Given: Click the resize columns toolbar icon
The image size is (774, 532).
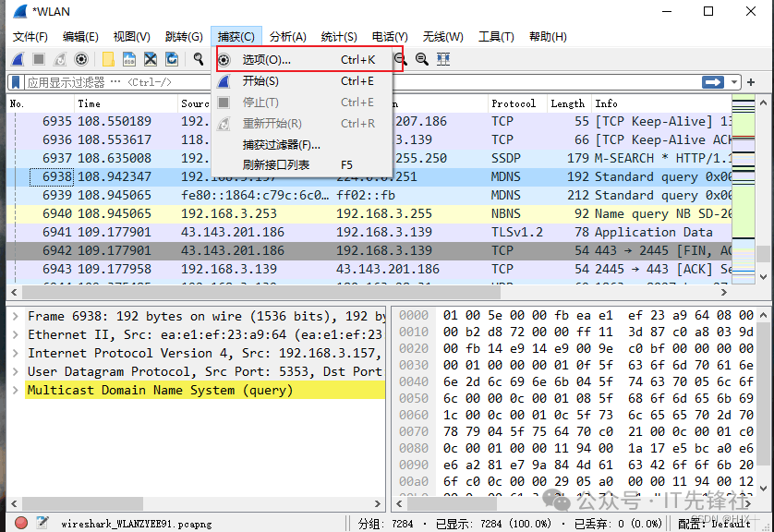Looking at the screenshot, I should pos(443,59).
